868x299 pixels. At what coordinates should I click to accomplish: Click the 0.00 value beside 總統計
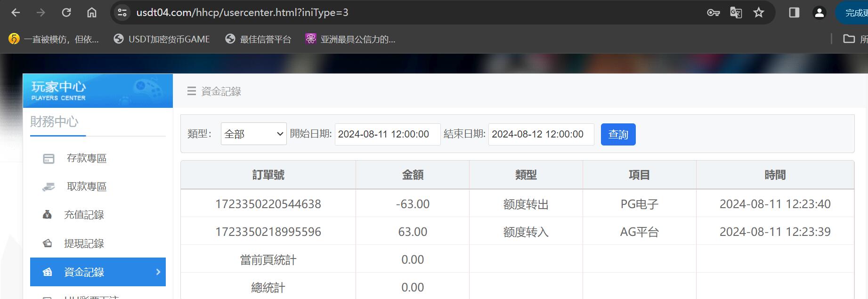click(x=413, y=287)
